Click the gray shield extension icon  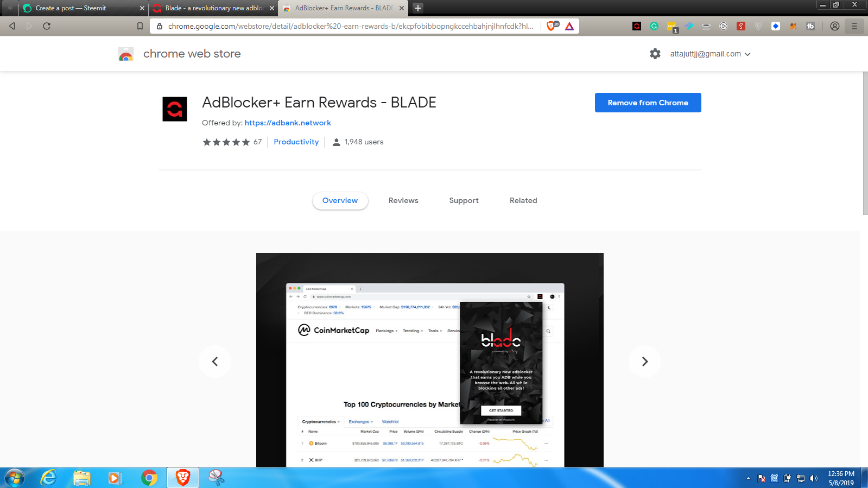(x=758, y=26)
